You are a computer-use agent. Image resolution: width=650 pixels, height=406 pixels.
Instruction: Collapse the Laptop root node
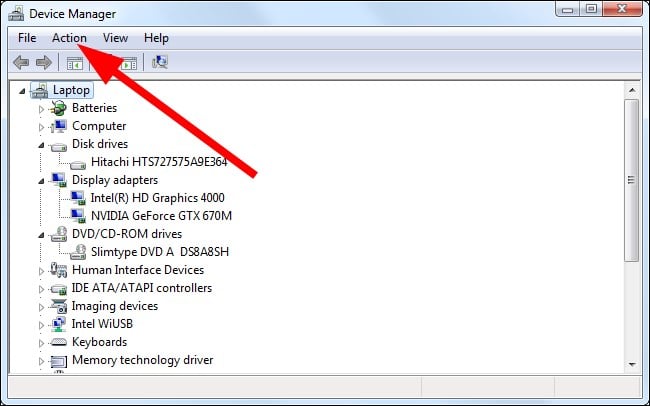point(22,91)
